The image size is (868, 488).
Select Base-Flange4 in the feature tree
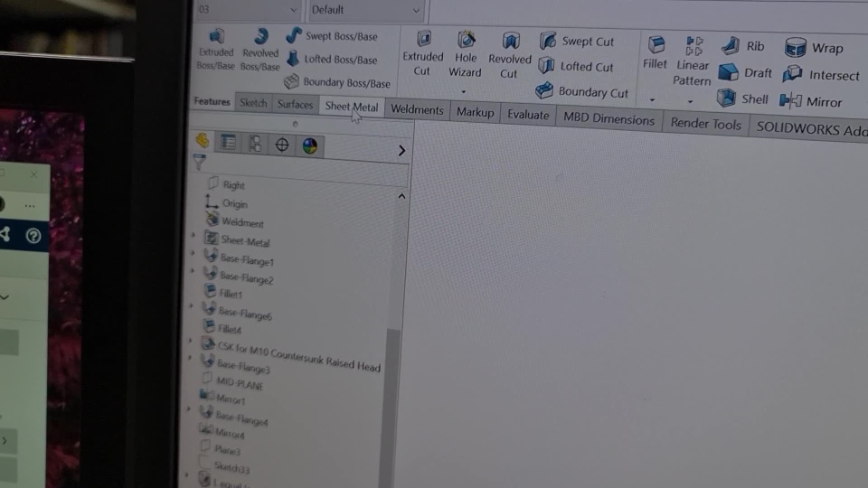click(x=233, y=416)
